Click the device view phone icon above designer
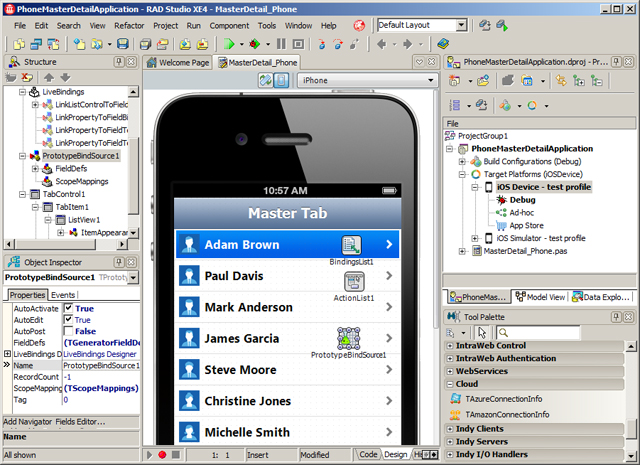640x465 pixels. (281, 80)
